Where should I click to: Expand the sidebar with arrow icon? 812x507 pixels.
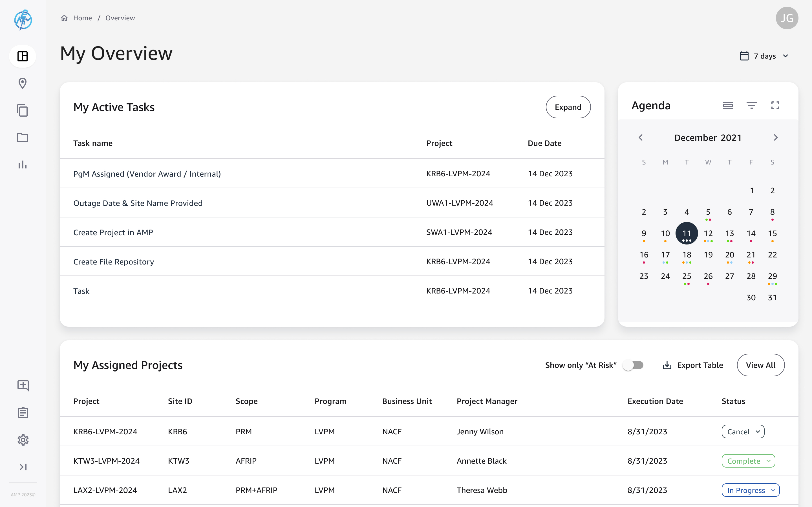(x=23, y=467)
